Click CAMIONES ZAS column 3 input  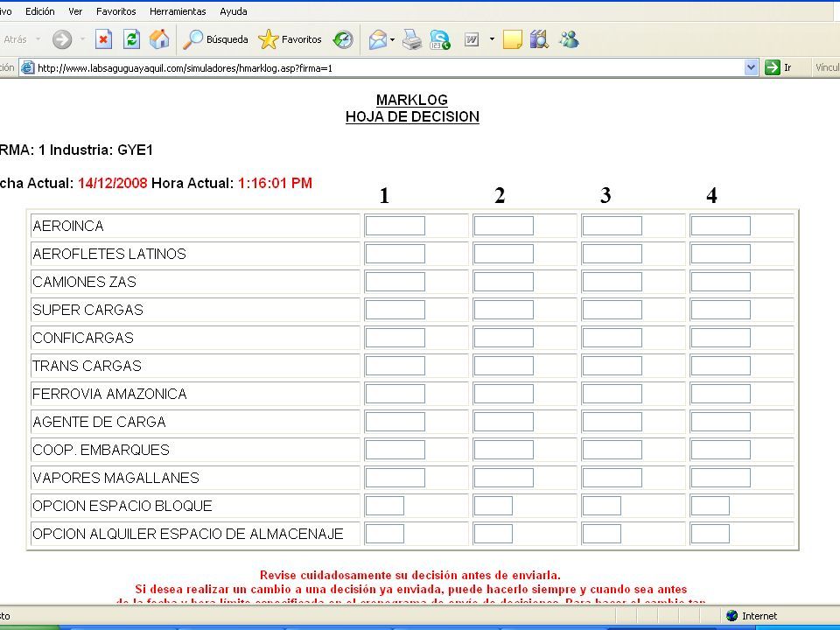(x=612, y=282)
